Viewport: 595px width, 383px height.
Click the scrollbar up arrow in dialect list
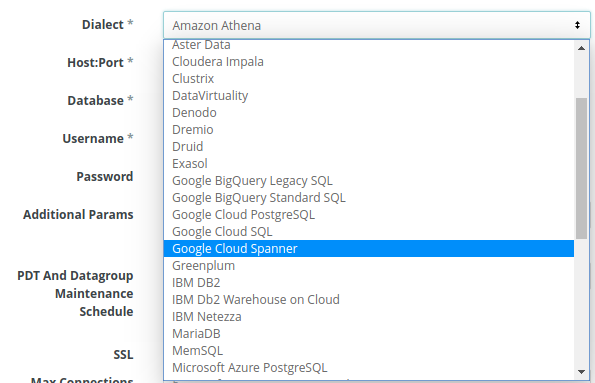[x=581, y=48]
